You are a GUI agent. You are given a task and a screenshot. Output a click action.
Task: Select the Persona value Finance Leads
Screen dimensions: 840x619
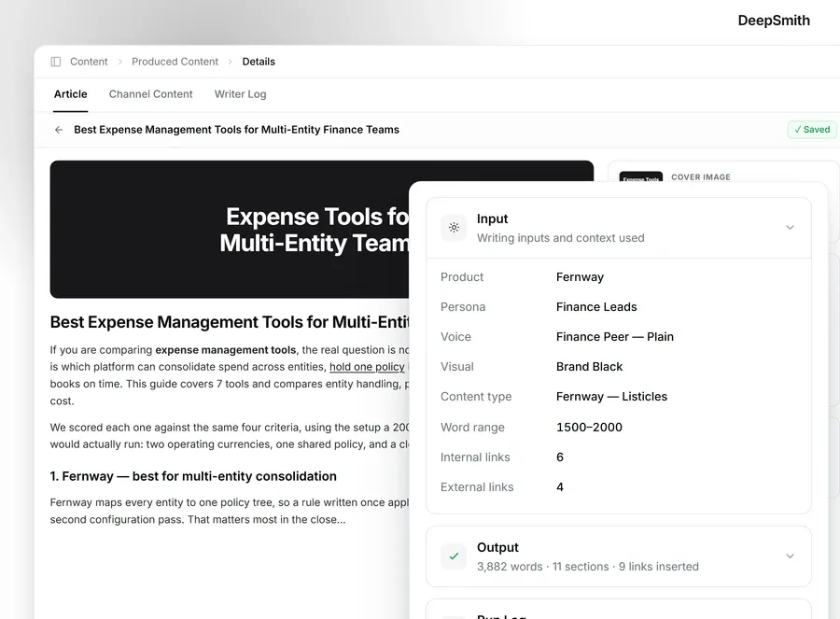[596, 307]
